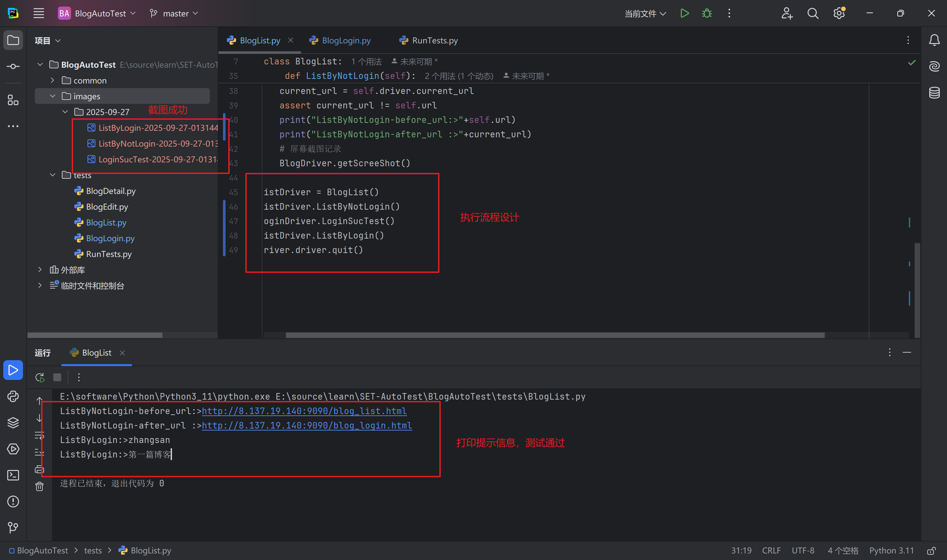Expand 临时文件和控制台 node
947x560 pixels.
click(40, 285)
